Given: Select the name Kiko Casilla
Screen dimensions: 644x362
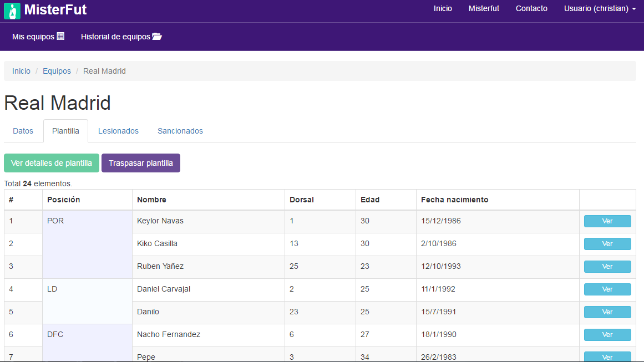Looking at the screenshot, I should 158,243.
